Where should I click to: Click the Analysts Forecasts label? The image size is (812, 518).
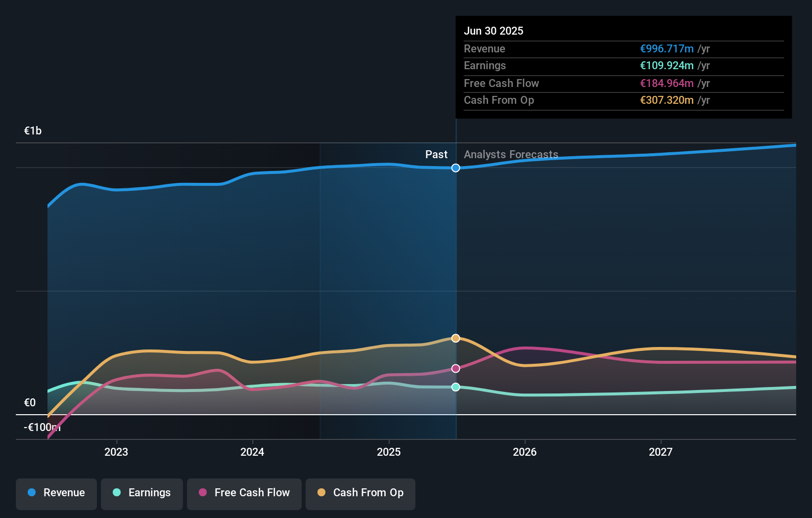coord(511,154)
